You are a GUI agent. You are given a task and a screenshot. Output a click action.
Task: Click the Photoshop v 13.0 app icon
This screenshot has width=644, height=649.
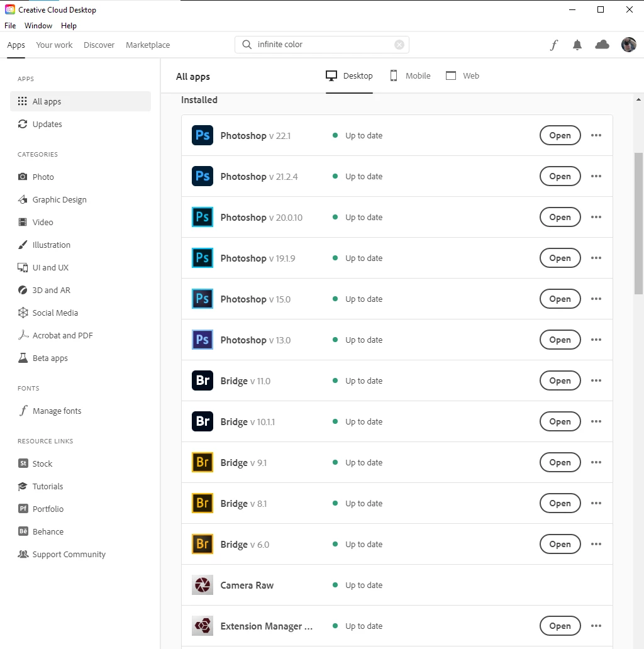click(x=203, y=340)
